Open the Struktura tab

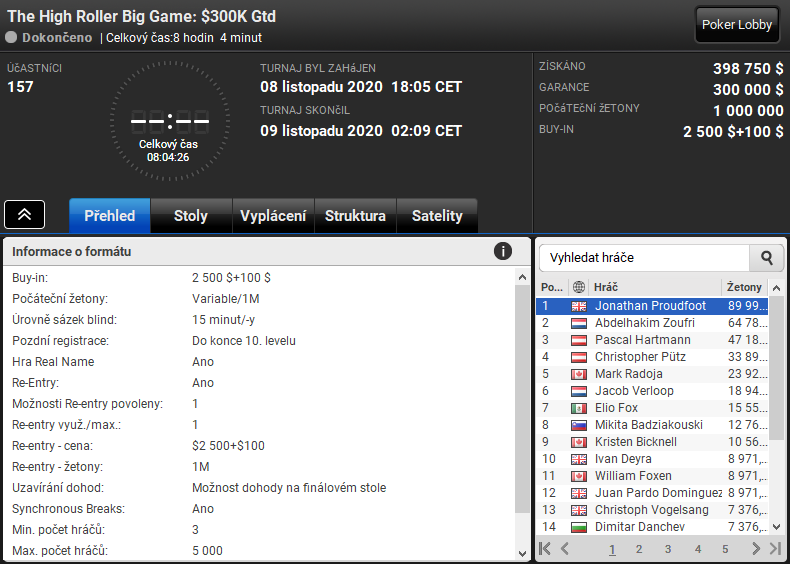pyautogui.click(x=355, y=216)
